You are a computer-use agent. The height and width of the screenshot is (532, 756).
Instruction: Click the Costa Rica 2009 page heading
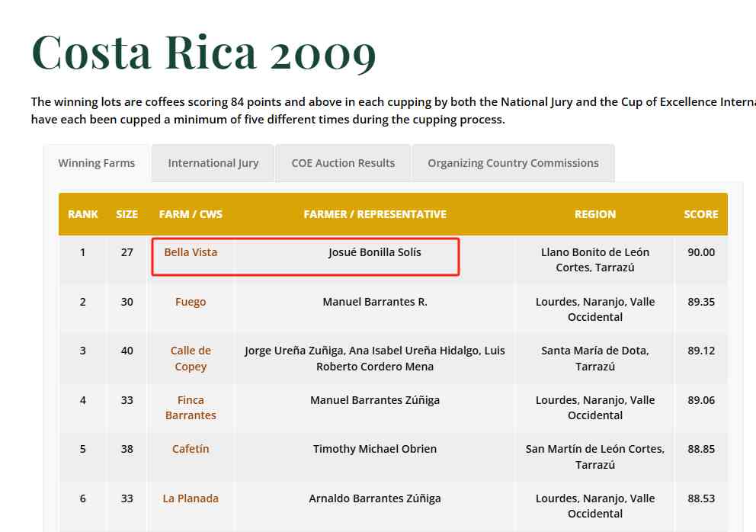[204, 52]
